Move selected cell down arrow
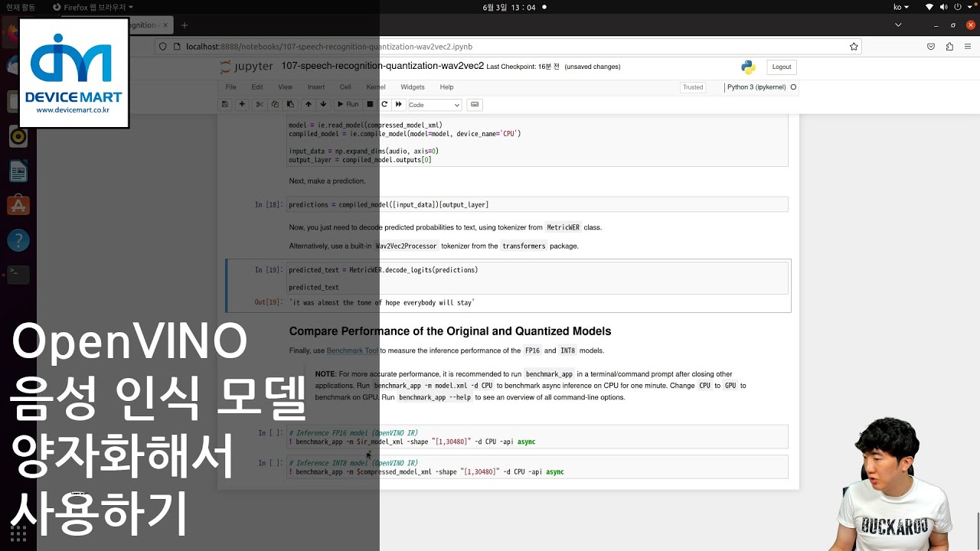 323,104
